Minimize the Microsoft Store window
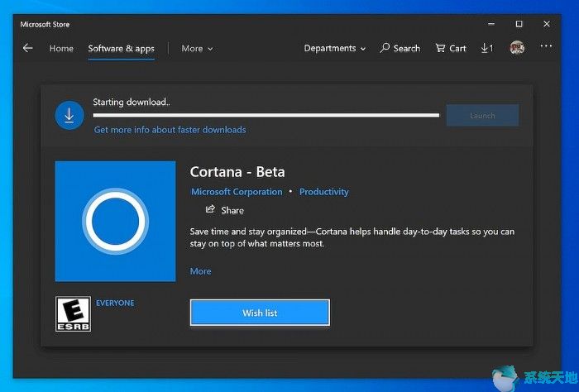This screenshot has height=392, width=579. tap(491, 24)
